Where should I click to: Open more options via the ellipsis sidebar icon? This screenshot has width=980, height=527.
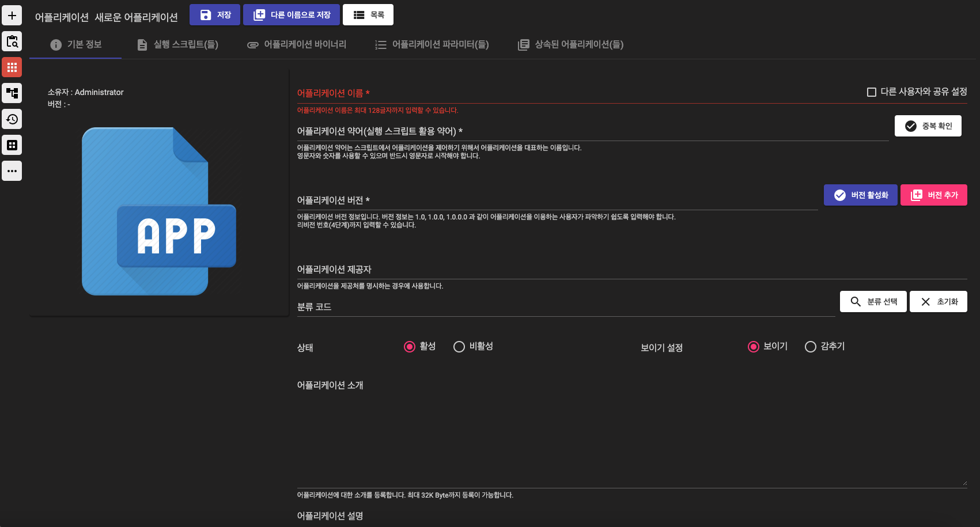12,170
